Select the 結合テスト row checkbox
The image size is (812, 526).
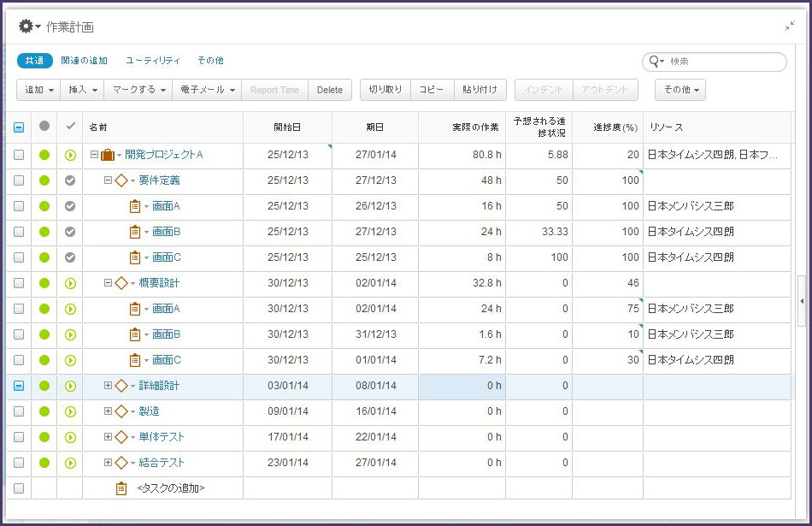(19, 463)
